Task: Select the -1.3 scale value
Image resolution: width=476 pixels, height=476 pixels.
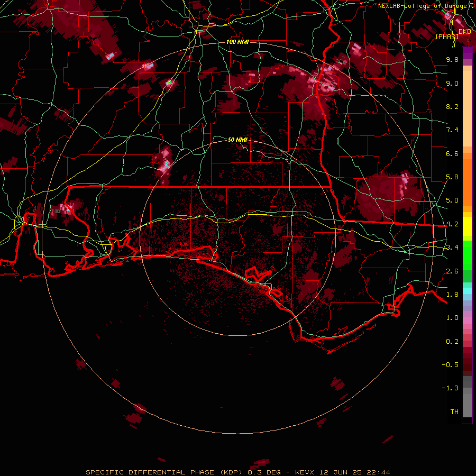Action: click(450, 388)
